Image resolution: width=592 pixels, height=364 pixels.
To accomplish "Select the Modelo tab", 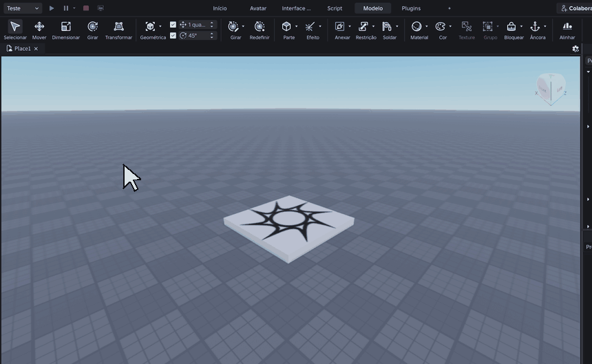I will [373, 8].
